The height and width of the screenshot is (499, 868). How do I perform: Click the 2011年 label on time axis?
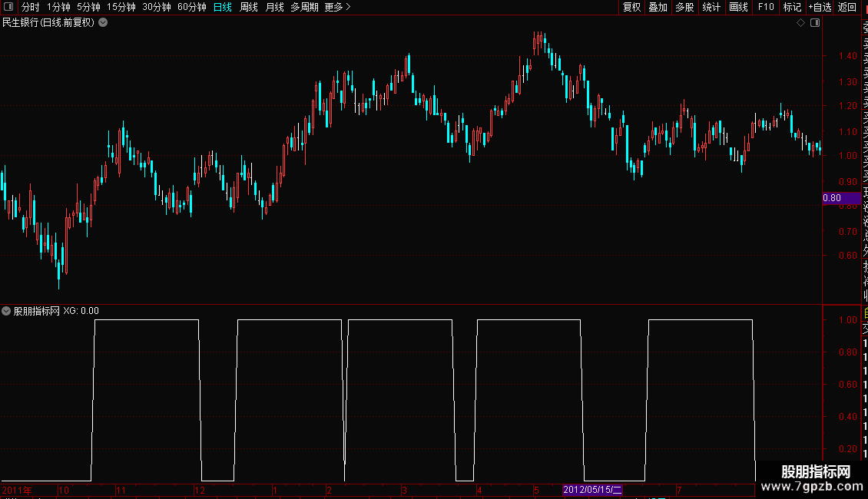pos(17,490)
